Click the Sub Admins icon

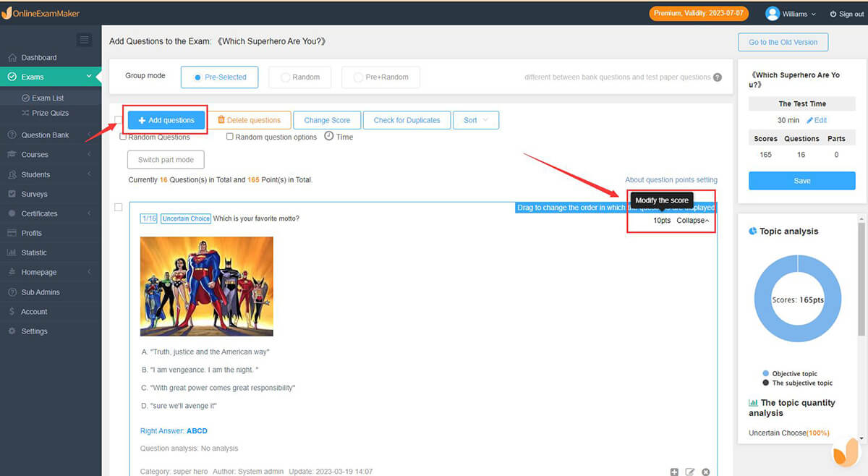pos(12,292)
